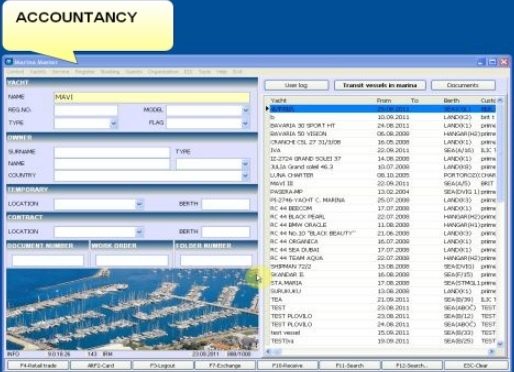The height and width of the screenshot is (372, 514).
Task: Click the AltF2-Card button
Action: point(101,365)
